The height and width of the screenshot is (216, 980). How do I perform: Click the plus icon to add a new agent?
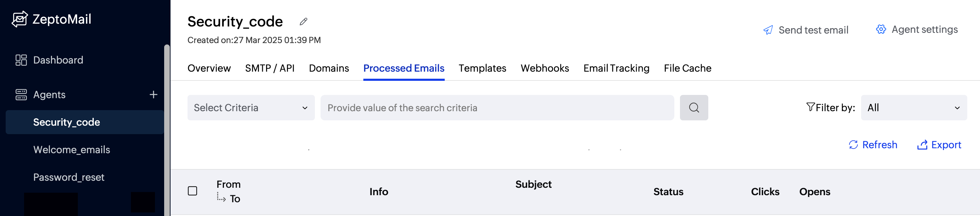[153, 95]
